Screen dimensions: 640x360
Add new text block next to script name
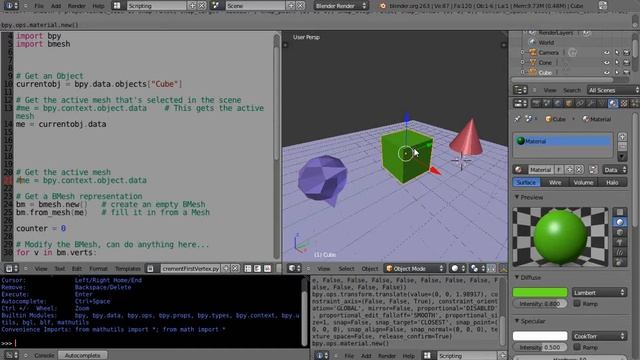click(226, 268)
